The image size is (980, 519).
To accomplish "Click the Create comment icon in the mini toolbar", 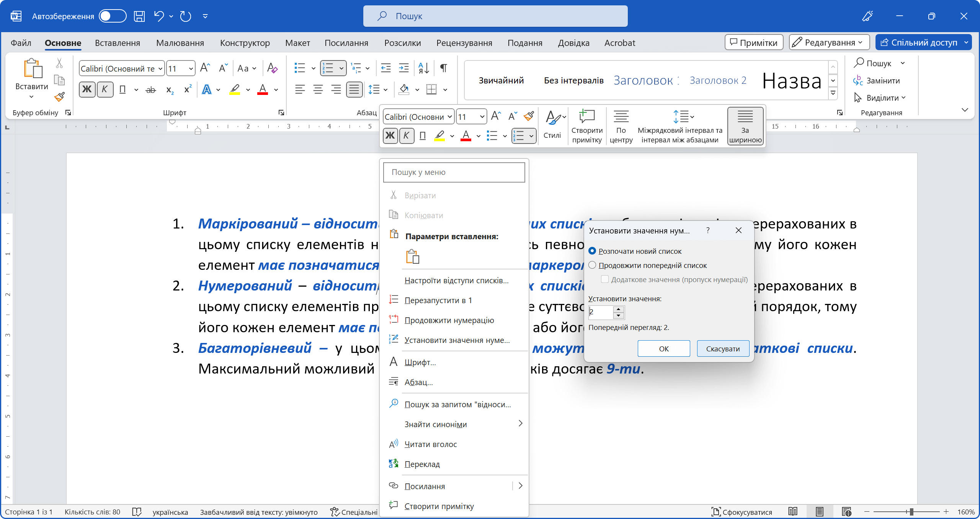I will pos(586,117).
